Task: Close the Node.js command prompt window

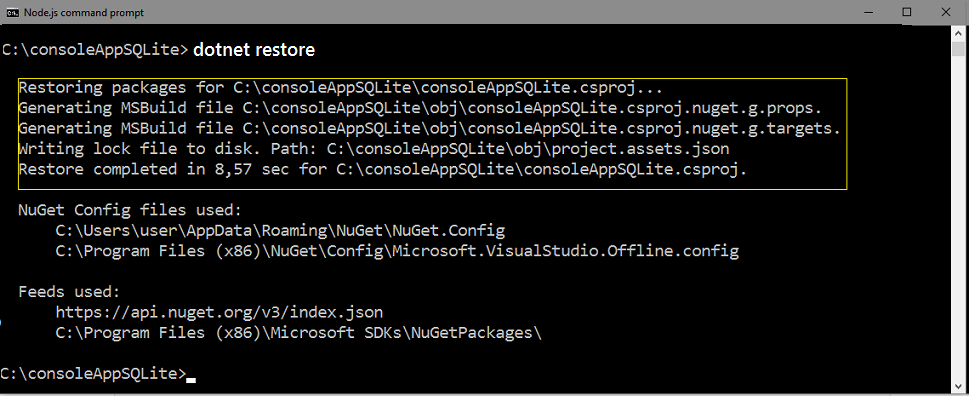Action: coord(946,12)
